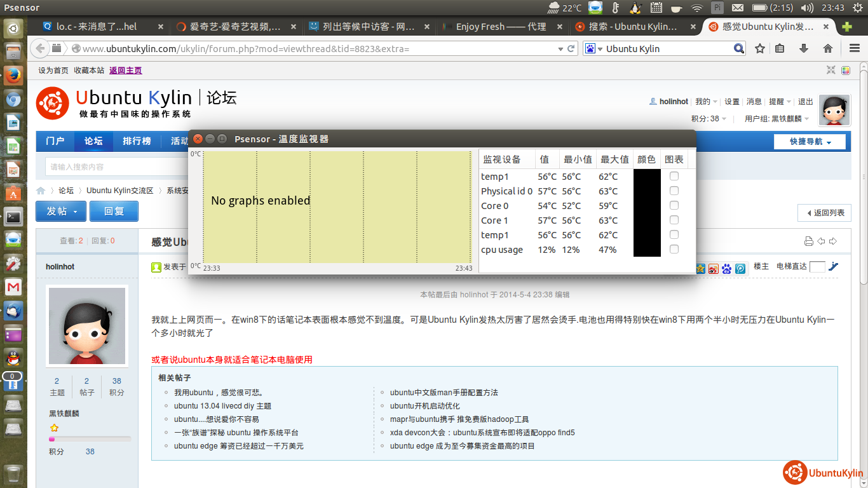
Task: Click the Firefox home toolbar icon
Action: coord(827,48)
